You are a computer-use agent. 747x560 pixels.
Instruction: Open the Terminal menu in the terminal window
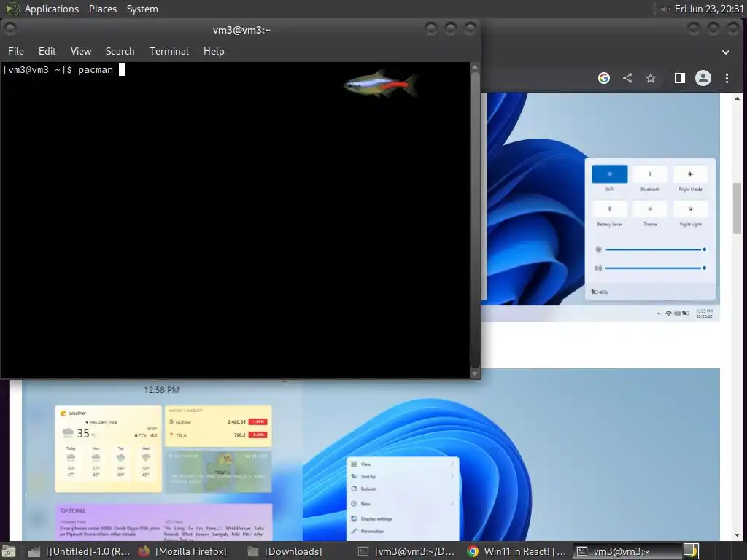[169, 51]
